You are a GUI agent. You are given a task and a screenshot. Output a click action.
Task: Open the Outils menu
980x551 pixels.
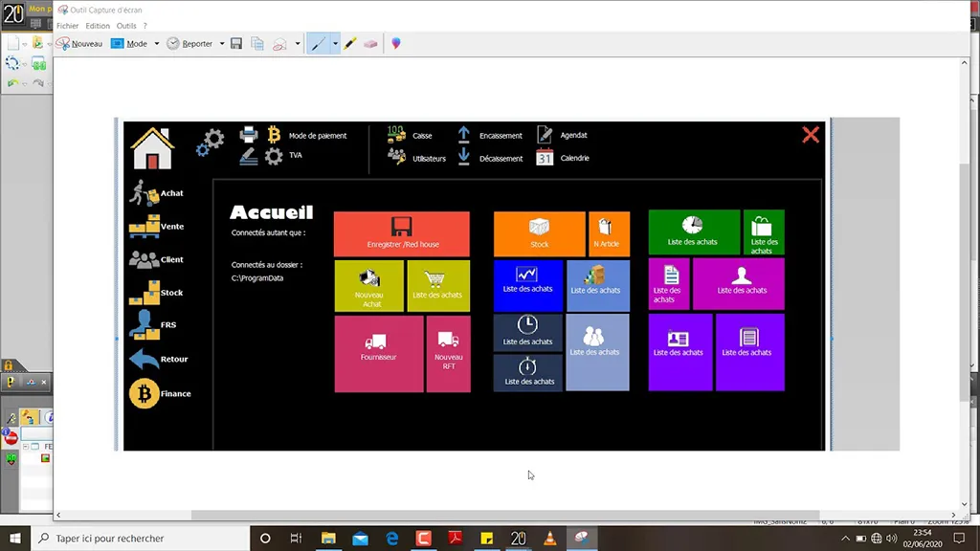pyautogui.click(x=126, y=26)
